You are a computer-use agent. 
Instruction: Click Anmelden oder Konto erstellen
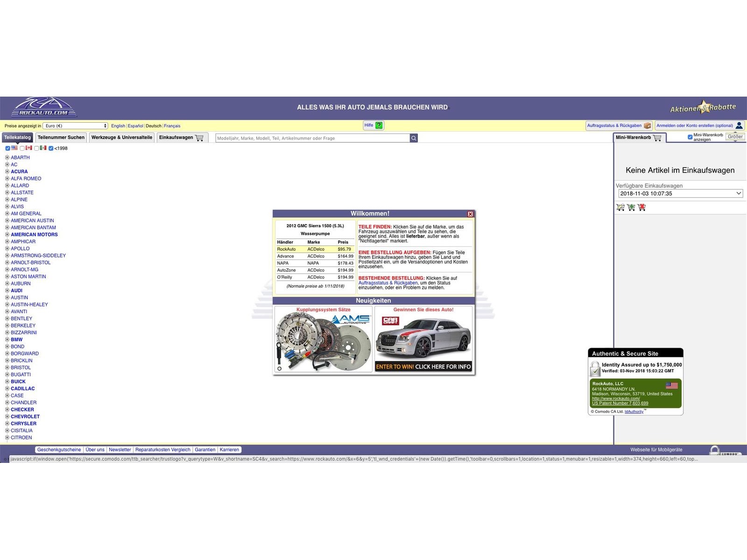pos(695,126)
